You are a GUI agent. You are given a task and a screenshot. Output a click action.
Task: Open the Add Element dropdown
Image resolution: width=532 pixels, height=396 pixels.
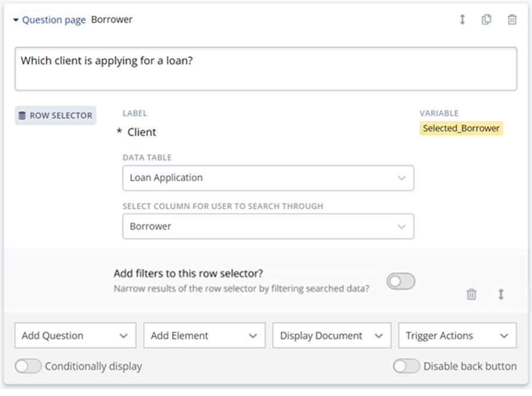coord(204,336)
